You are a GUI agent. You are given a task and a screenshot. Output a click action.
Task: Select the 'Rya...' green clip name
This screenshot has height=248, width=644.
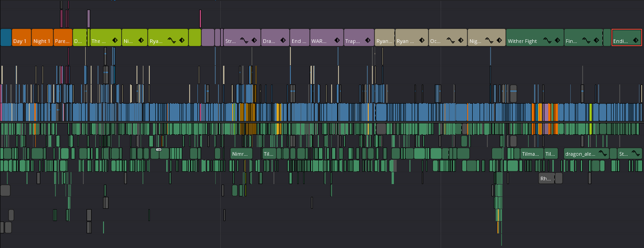pyautogui.click(x=156, y=41)
